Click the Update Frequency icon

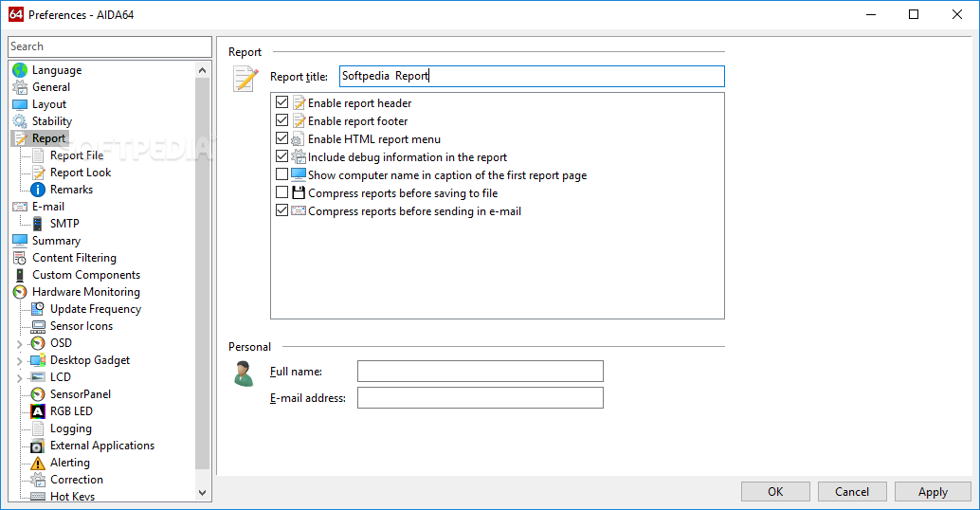[38, 309]
